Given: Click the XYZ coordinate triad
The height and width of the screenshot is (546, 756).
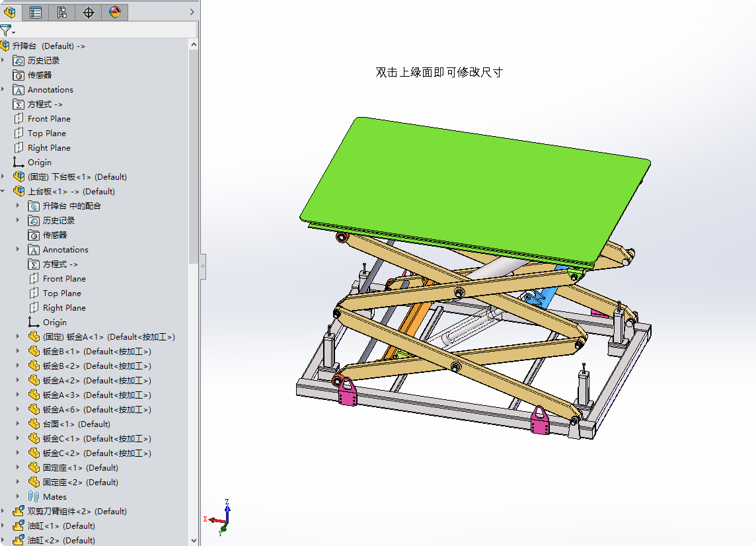Looking at the screenshot, I should point(219,517).
